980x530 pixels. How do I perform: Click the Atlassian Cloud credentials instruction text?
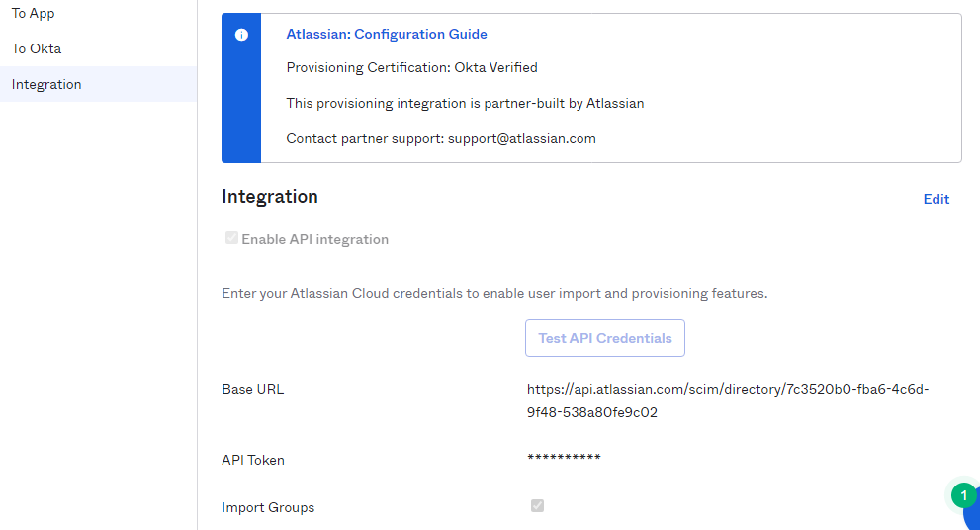494,293
